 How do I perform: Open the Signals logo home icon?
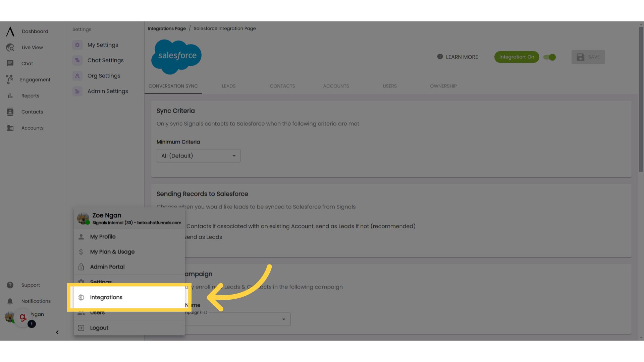10,32
